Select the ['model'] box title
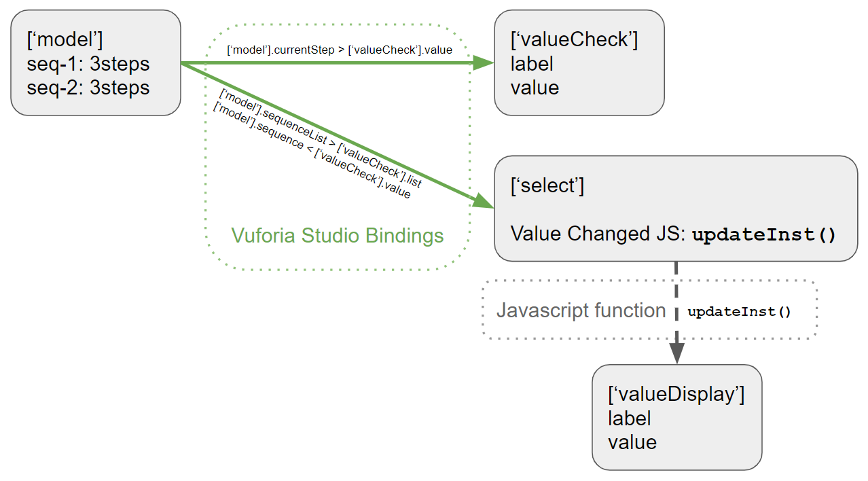The width and height of the screenshot is (868, 481). coord(65,40)
